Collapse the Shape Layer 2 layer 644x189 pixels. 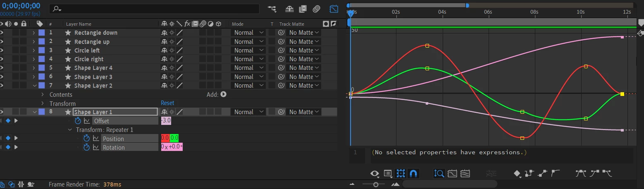click(x=34, y=85)
